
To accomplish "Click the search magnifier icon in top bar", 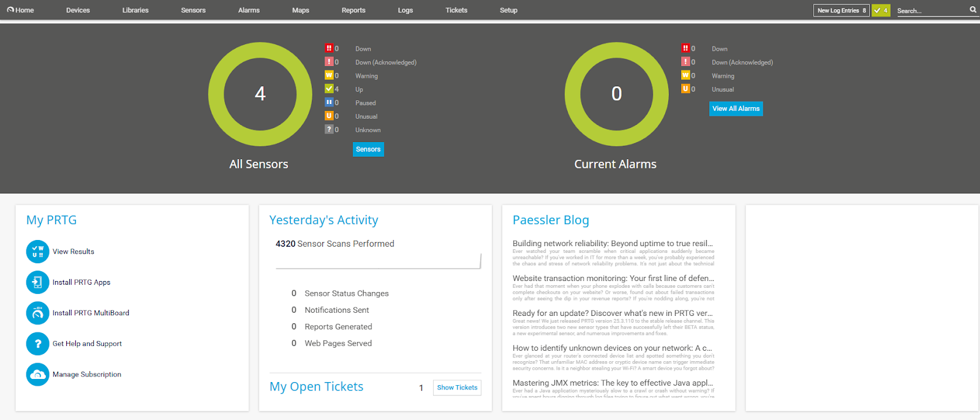I will (973, 10).
